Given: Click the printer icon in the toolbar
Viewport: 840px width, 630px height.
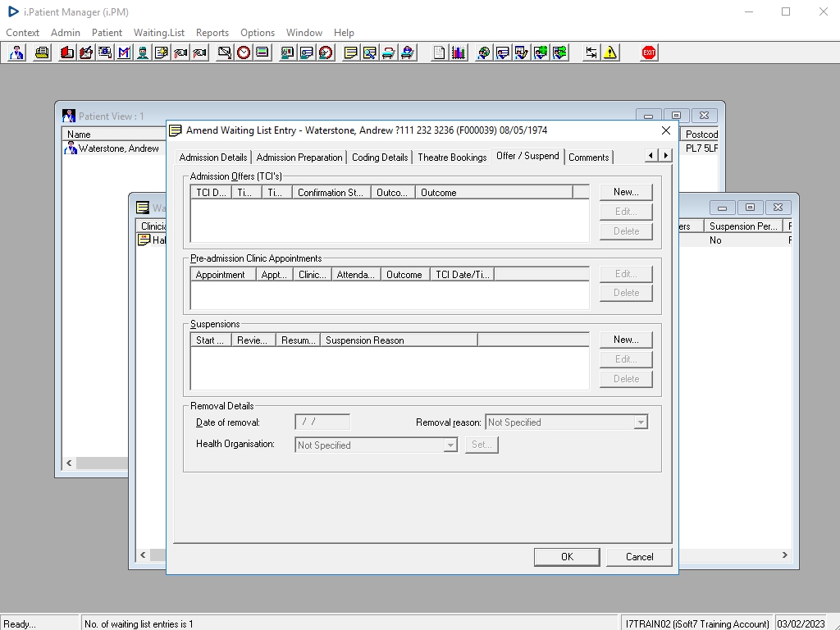Looking at the screenshot, I should [42, 52].
